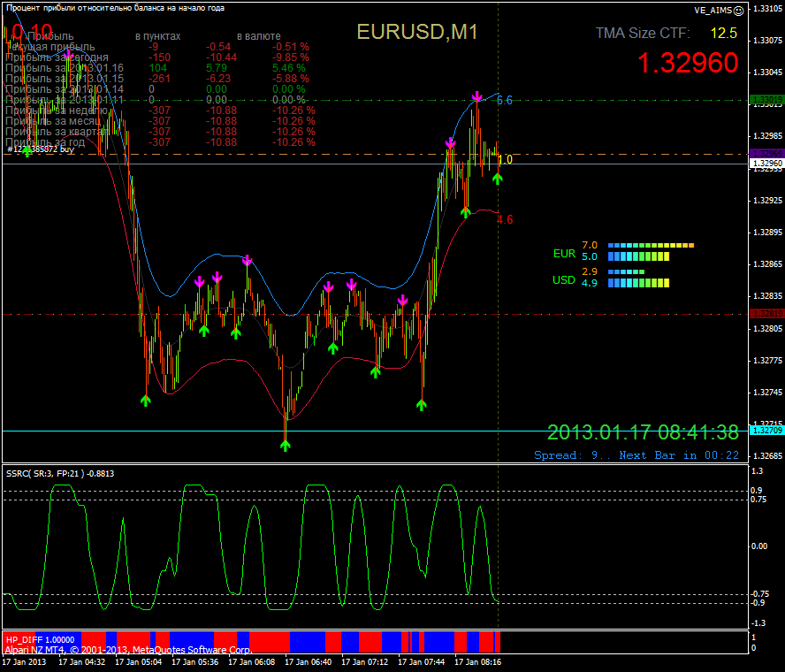Click the #12..385872 buy order label
The image size is (785, 672).
pyautogui.click(x=41, y=149)
